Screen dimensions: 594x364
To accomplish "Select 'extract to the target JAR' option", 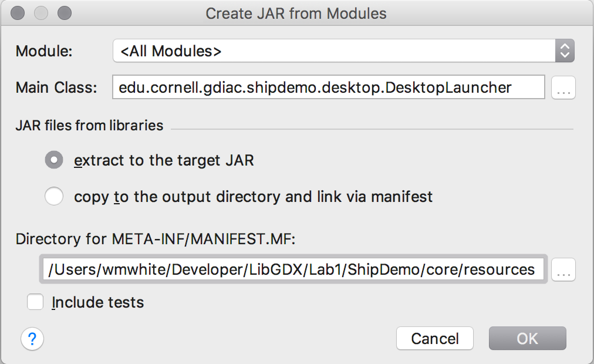I will [x=54, y=160].
